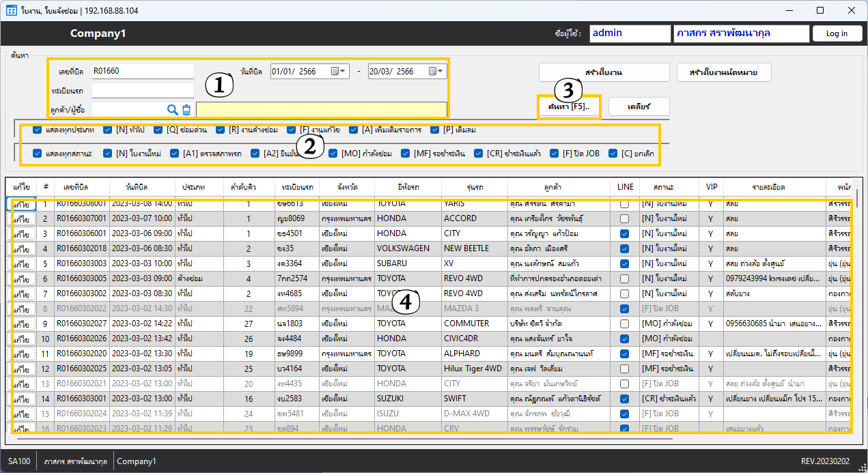This screenshot has width=868, height=473.
Task: Uncheck the [Q] ซ่อมด่วน type filter
Action: 159,130
